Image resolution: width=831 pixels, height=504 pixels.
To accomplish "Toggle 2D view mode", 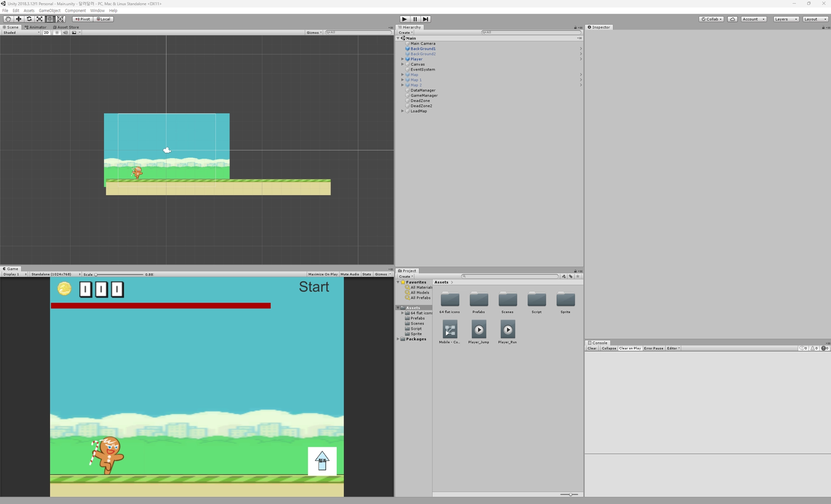I will click(x=46, y=32).
